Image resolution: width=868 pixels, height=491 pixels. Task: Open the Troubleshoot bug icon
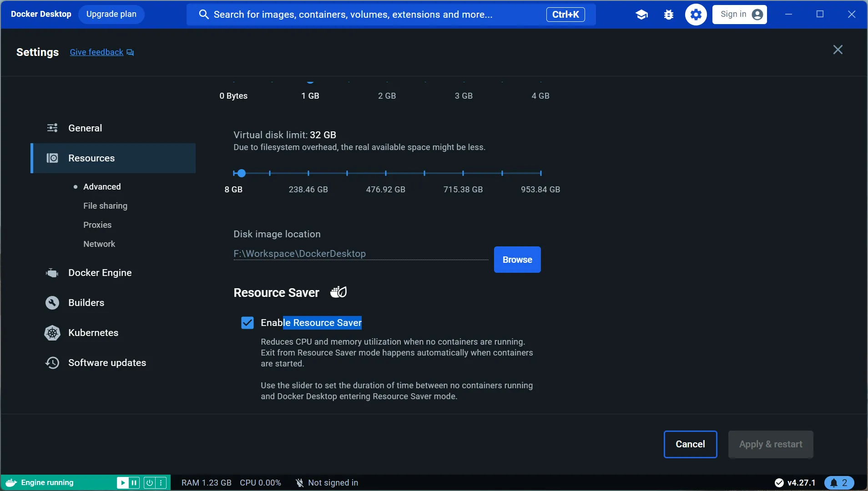point(668,15)
